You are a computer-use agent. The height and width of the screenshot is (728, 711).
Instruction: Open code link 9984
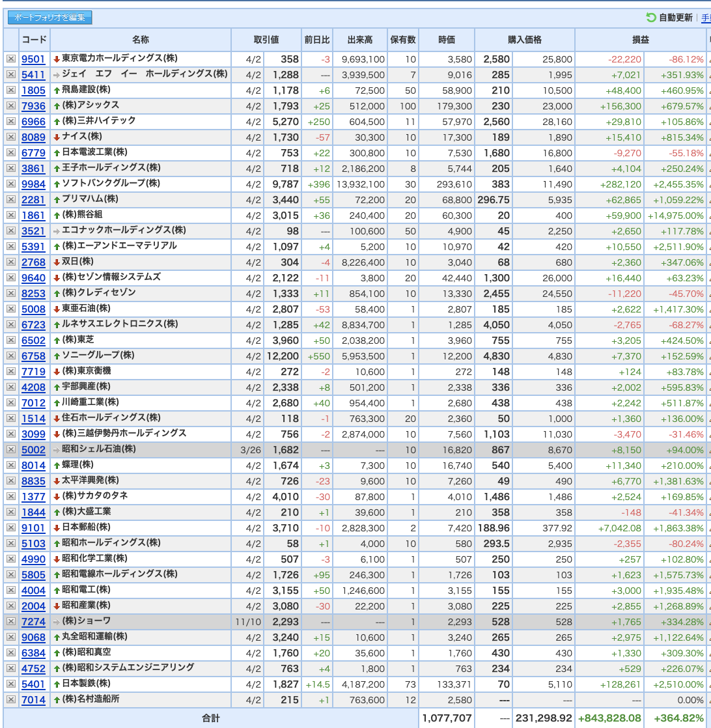click(33, 184)
